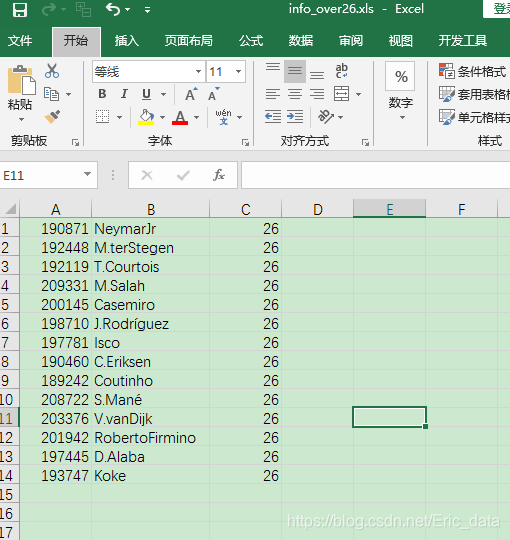Screen dimensions: 510x540
Task: Click the Increase Font Size icon
Action: point(191,94)
